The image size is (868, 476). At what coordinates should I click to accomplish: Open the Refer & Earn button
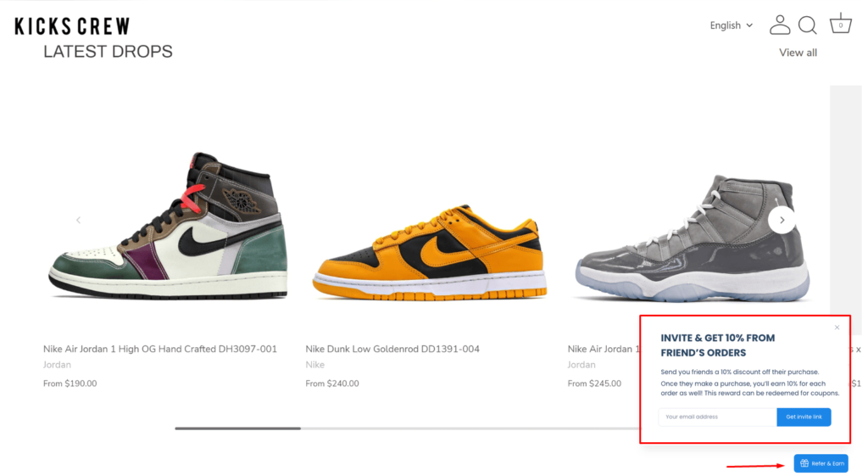pyautogui.click(x=821, y=463)
